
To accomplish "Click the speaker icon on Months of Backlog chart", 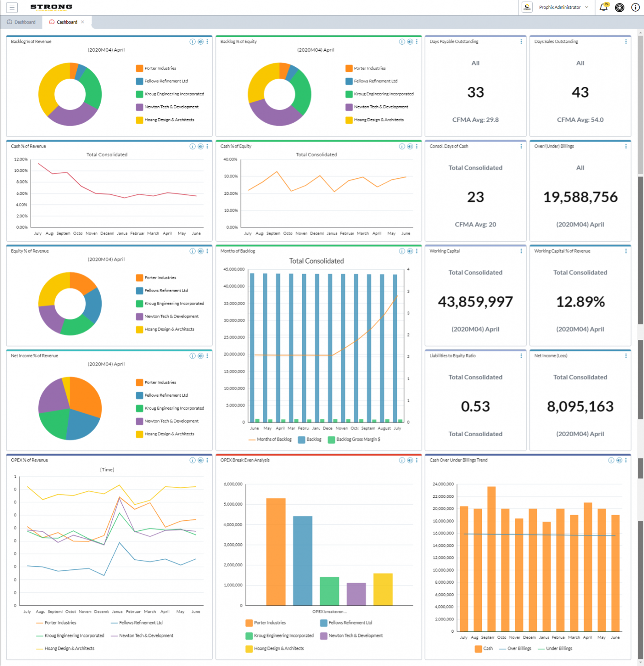I will 410,251.
